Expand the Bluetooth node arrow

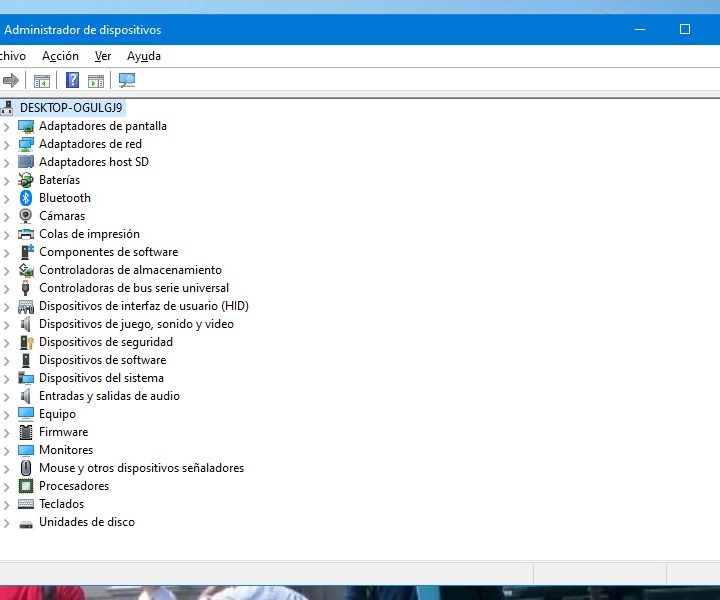(x=6, y=199)
